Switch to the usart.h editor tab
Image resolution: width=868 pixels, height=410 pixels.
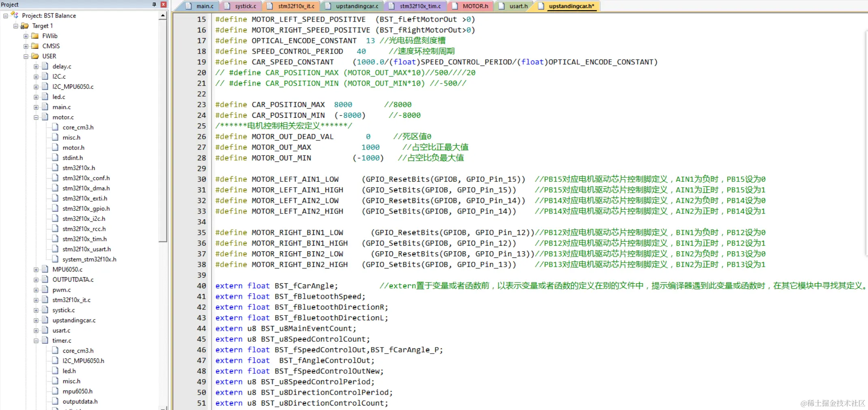[x=514, y=6]
